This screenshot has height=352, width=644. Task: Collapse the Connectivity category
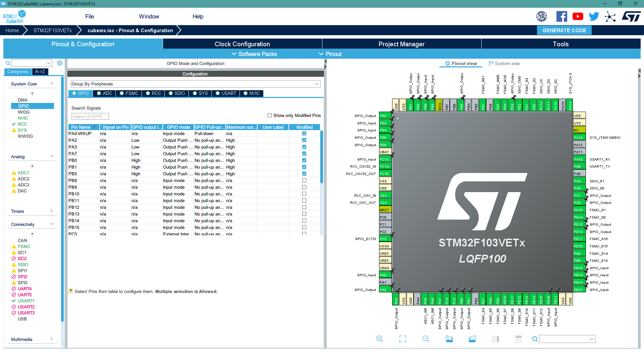(x=52, y=224)
